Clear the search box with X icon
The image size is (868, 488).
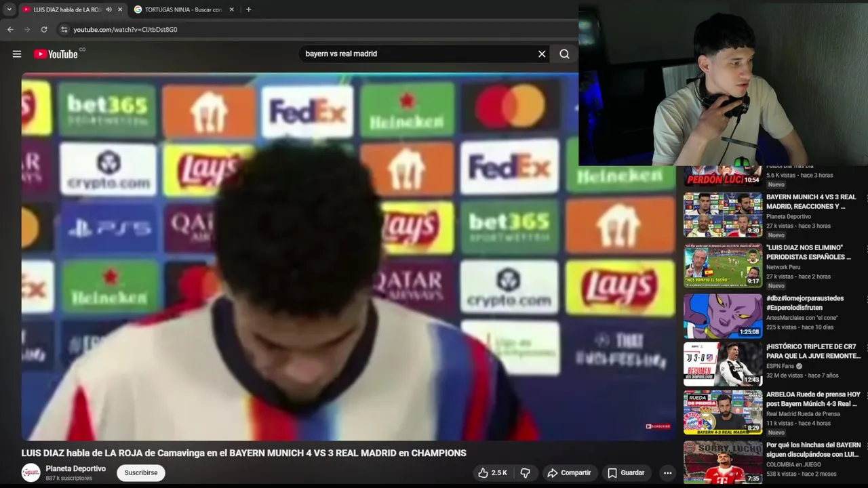point(542,54)
